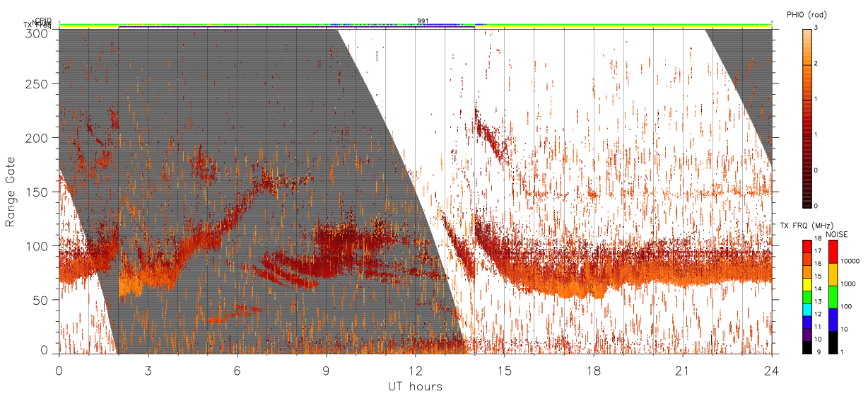Select the green NOISE swatch between 100 and 1000
Image resolution: width=868 pixels, height=401 pixels.
[x=833, y=296]
